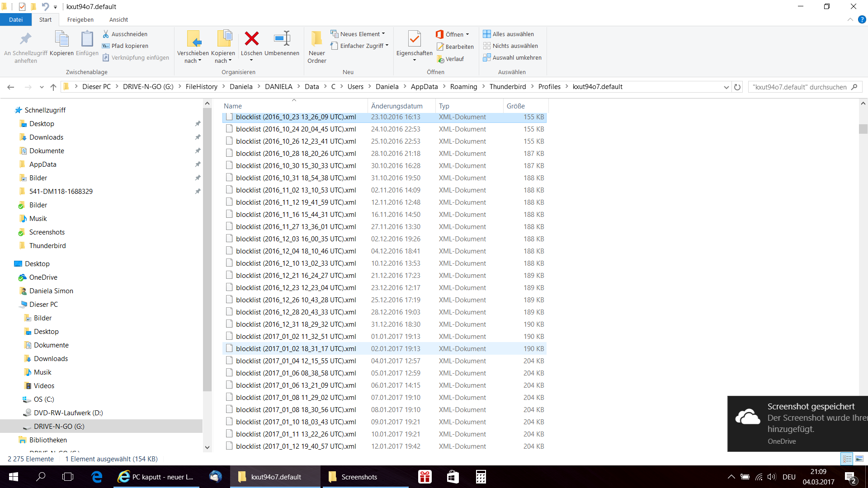Open the Windows Store taskbar icon
This screenshot has height=488, width=868.
tap(453, 477)
